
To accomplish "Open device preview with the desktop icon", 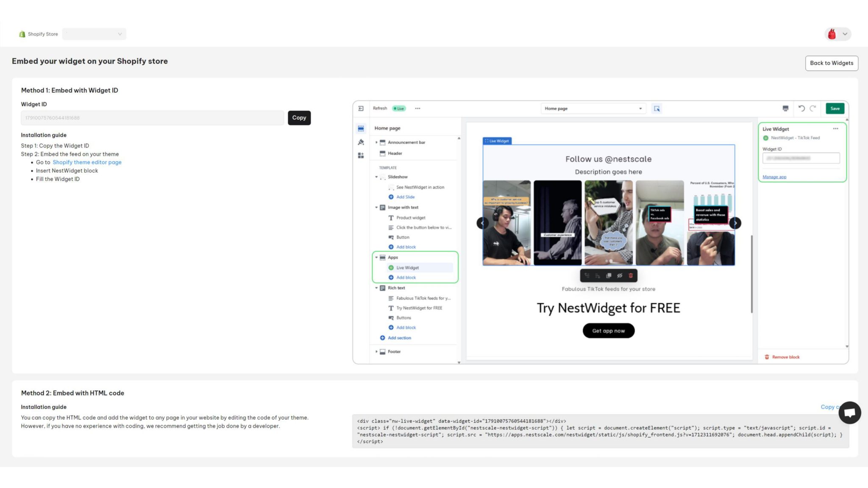I will (785, 108).
